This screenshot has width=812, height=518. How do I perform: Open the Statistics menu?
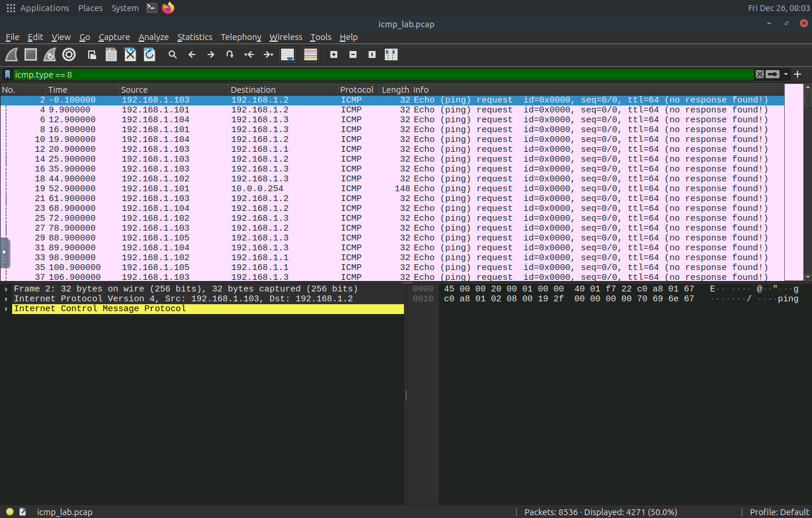pyautogui.click(x=194, y=37)
